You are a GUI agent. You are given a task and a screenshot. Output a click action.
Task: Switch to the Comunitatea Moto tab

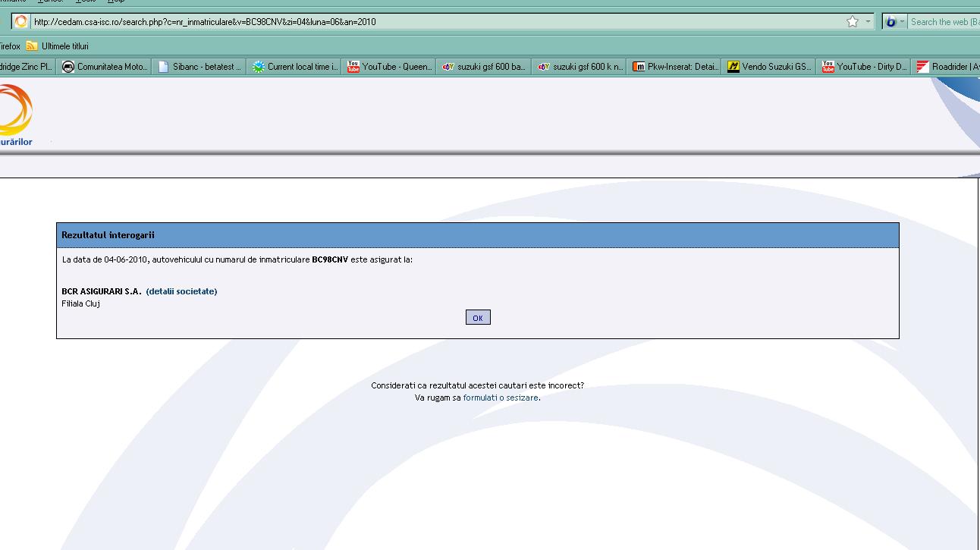pyautogui.click(x=105, y=67)
